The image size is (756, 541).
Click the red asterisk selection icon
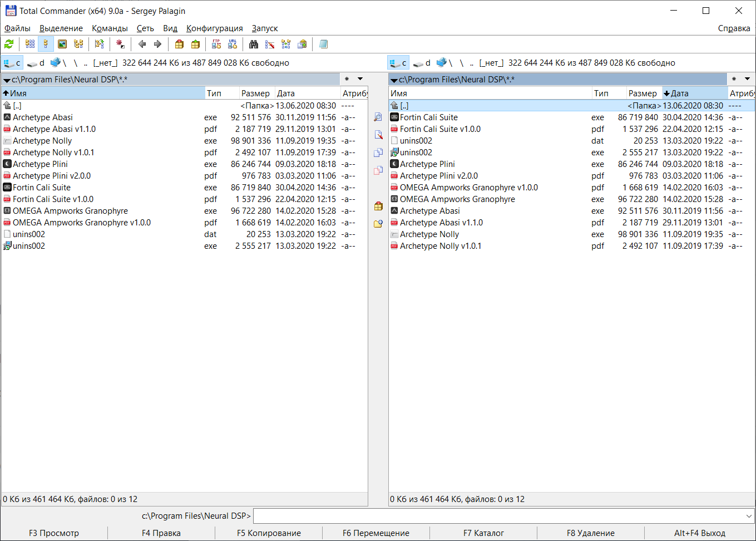120,44
